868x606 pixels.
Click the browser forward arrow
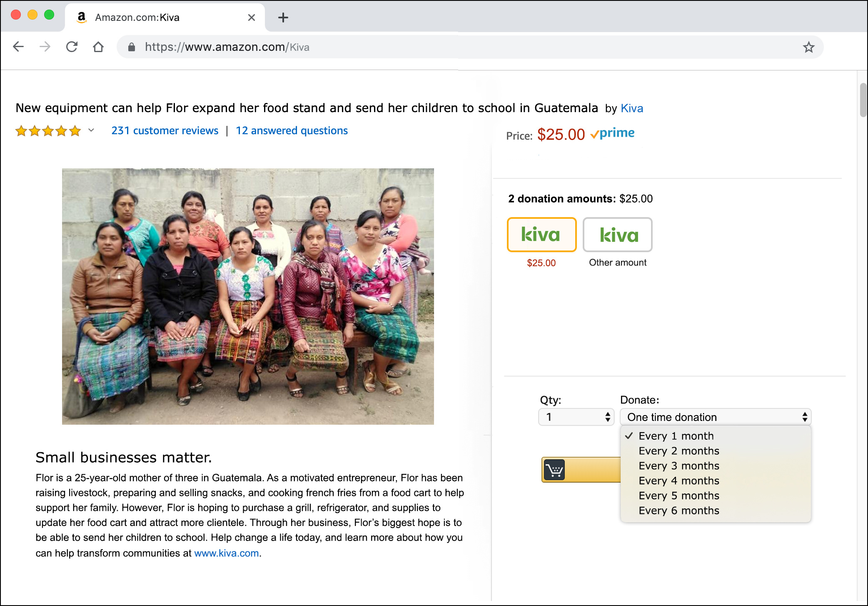(45, 47)
